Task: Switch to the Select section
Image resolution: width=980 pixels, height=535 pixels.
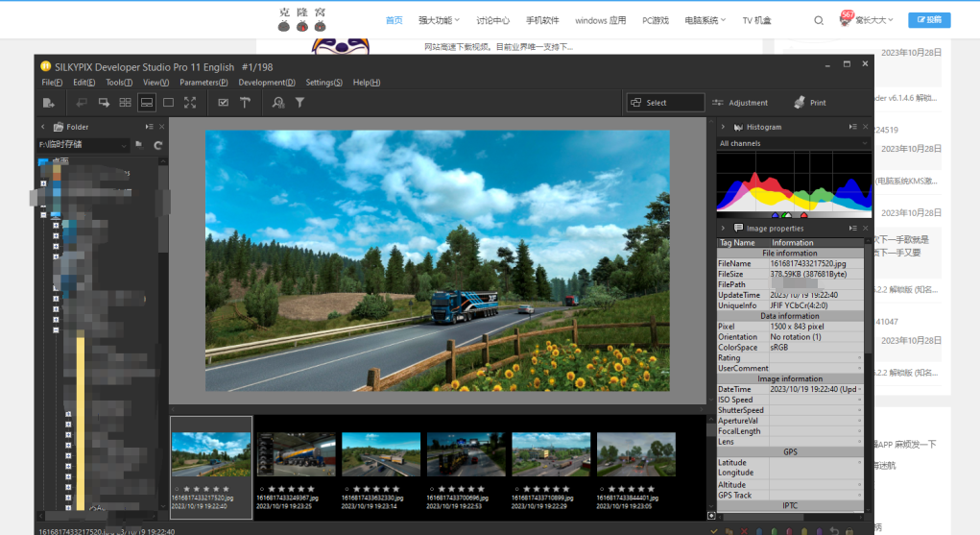Action: pyautogui.click(x=665, y=103)
